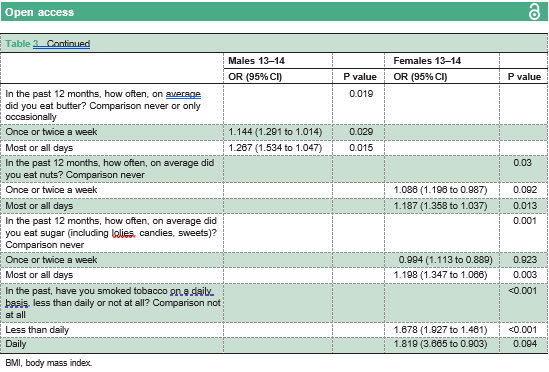
Task: Click OR value 1.187 (1.358 to 1.037)
Action: coord(440,205)
